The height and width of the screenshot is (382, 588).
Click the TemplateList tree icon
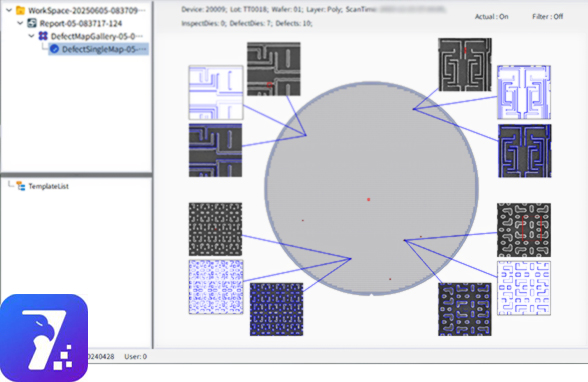tap(21, 186)
